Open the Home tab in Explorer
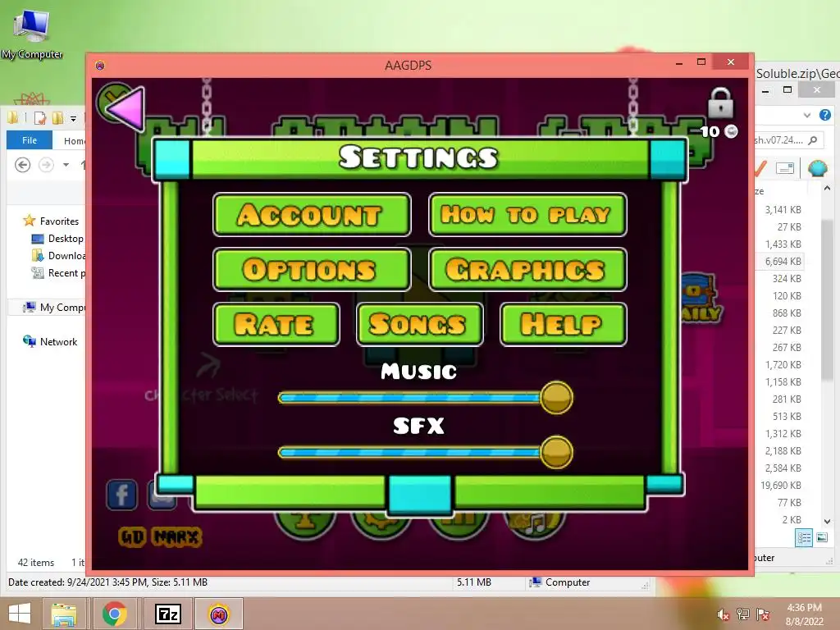 (x=74, y=141)
